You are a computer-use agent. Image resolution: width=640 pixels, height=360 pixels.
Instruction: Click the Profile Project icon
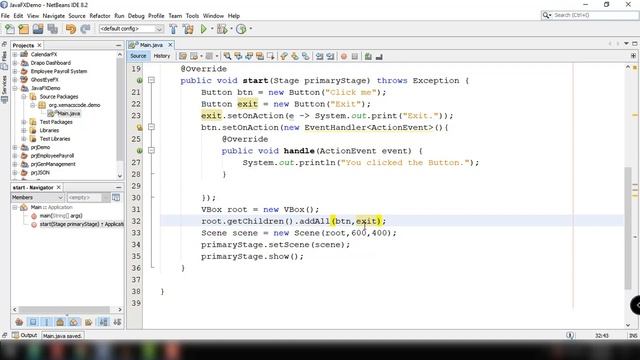pos(241,29)
